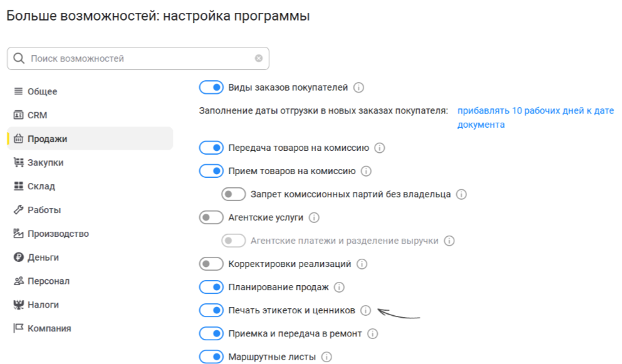The image size is (622, 364).
Task: Click the Общее list icon
Action: click(18, 91)
